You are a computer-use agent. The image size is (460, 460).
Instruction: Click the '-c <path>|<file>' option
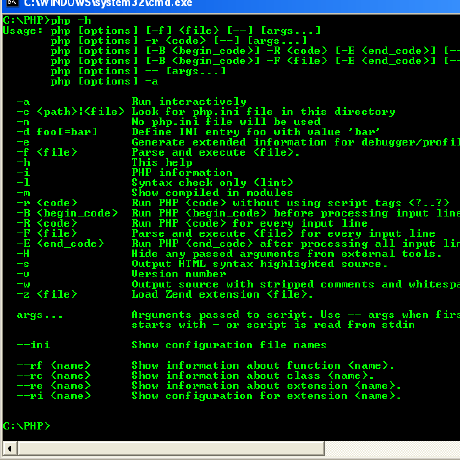pyautogui.click(x=71, y=112)
